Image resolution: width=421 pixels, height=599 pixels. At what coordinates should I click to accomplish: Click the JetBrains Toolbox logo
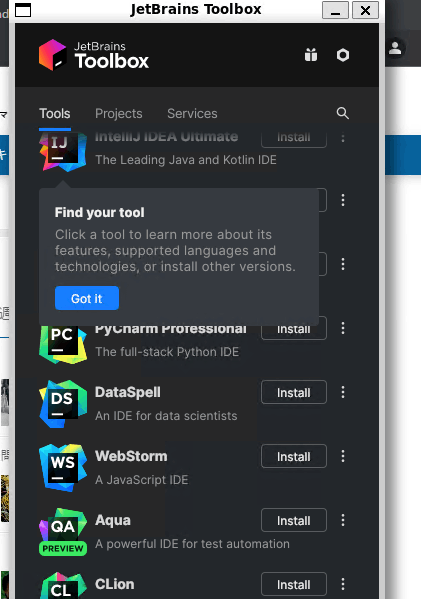click(x=94, y=55)
